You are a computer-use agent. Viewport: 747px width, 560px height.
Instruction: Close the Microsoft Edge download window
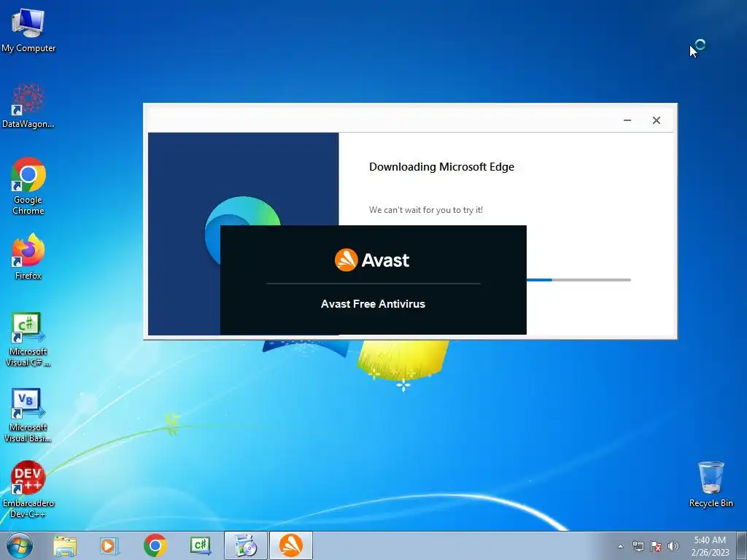(657, 120)
